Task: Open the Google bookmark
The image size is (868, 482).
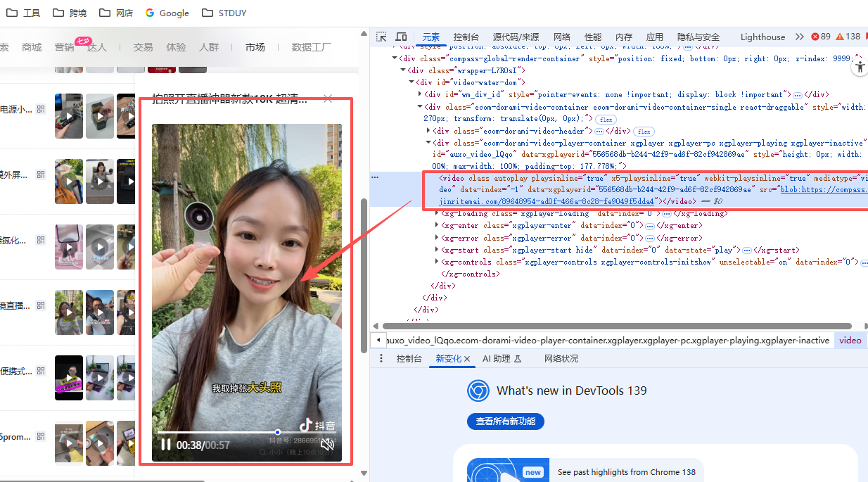Action: [x=167, y=13]
